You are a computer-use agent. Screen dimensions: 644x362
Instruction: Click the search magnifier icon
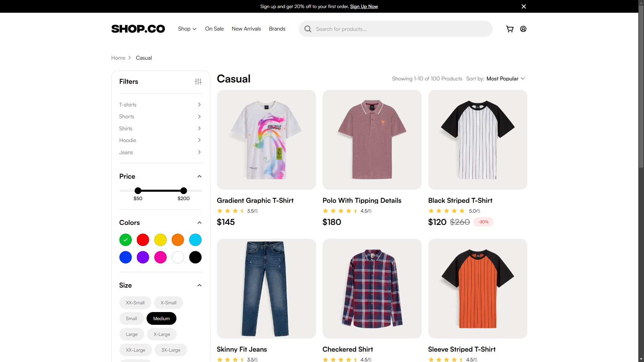308,29
